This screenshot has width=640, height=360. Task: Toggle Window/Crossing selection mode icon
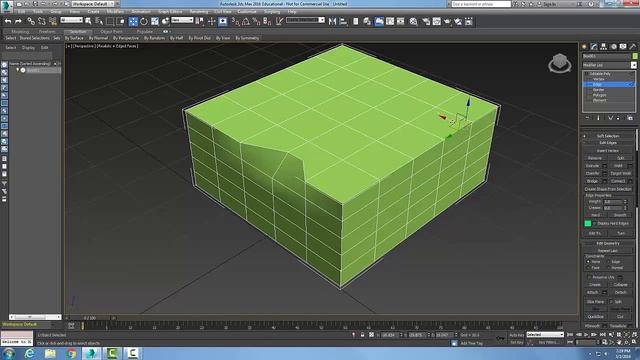(121, 21)
